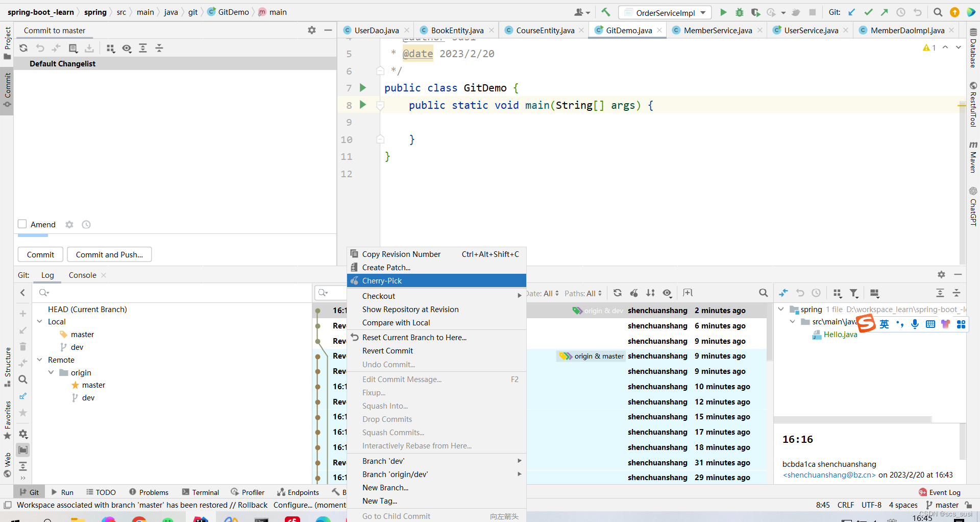Run main method from gutter arrow
This screenshot has width=980, height=522.
pyautogui.click(x=363, y=105)
